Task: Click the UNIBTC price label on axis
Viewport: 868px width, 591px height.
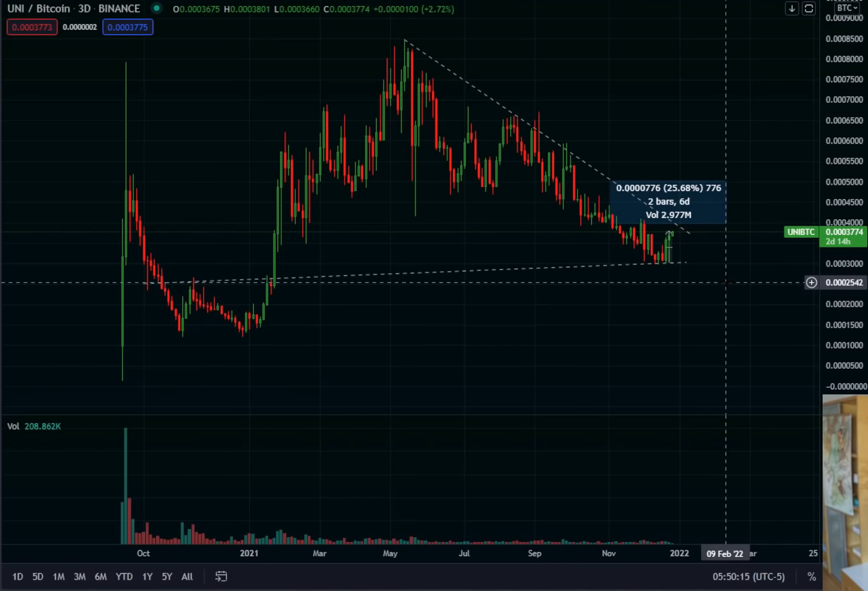Action: (800, 232)
